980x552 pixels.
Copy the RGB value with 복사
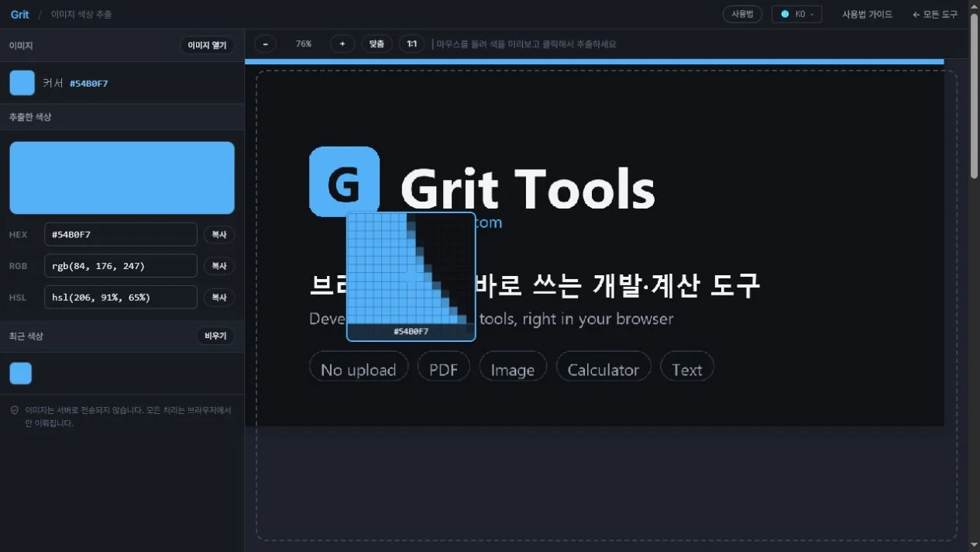(x=218, y=266)
